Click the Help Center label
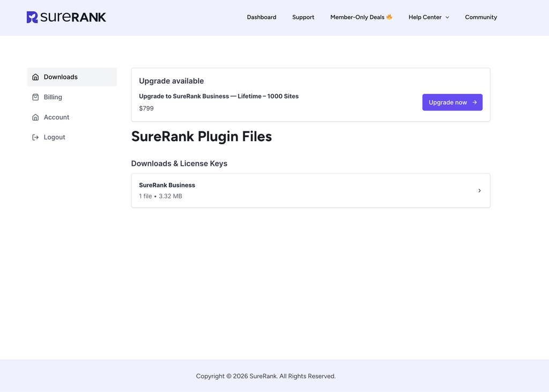The width and height of the screenshot is (549, 392). tap(425, 17)
